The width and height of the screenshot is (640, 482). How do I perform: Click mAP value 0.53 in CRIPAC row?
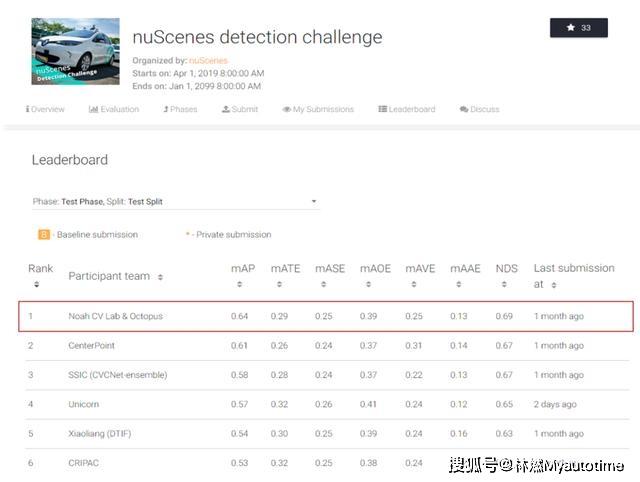239,463
